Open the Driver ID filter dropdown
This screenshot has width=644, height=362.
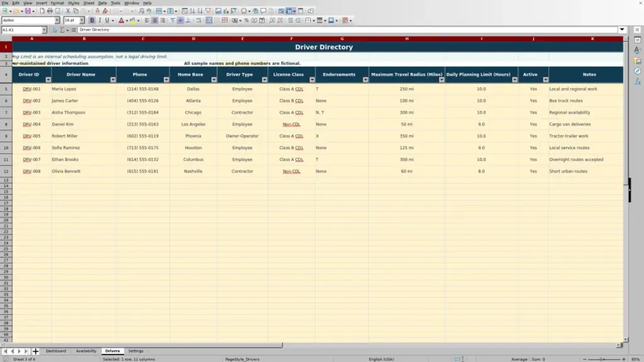click(x=48, y=80)
